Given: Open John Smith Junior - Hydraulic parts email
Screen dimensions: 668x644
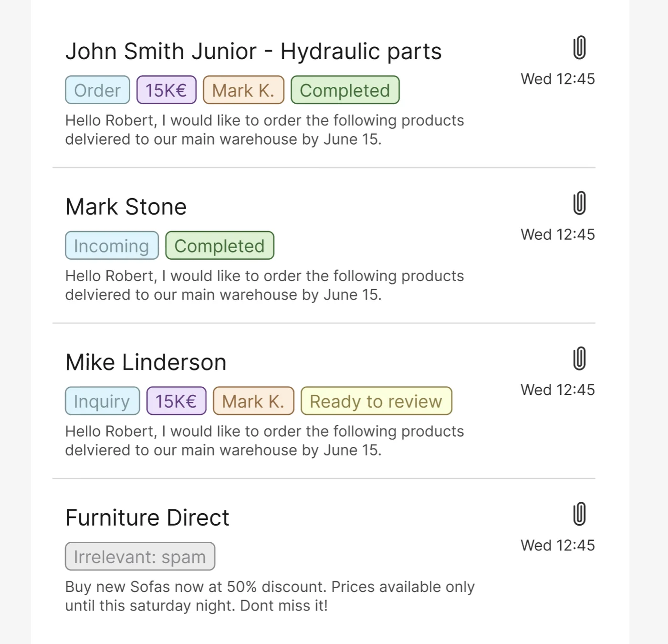Looking at the screenshot, I should click(x=253, y=52).
